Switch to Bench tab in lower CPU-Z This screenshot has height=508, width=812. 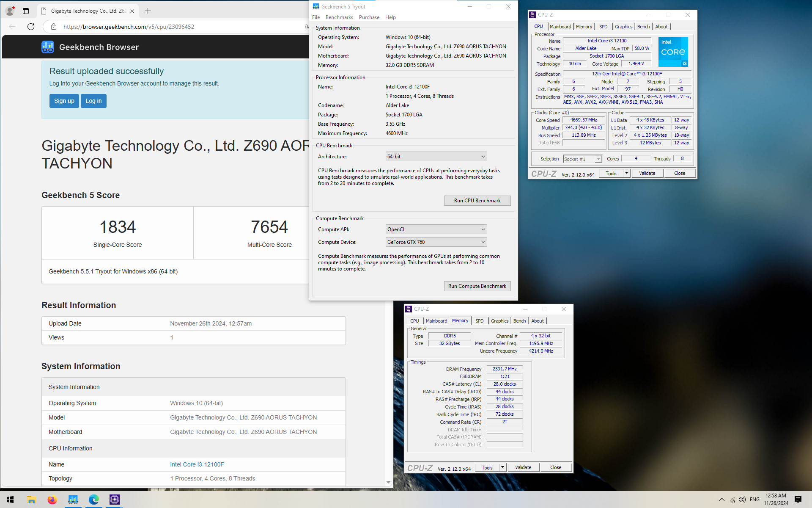click(520, 321)
